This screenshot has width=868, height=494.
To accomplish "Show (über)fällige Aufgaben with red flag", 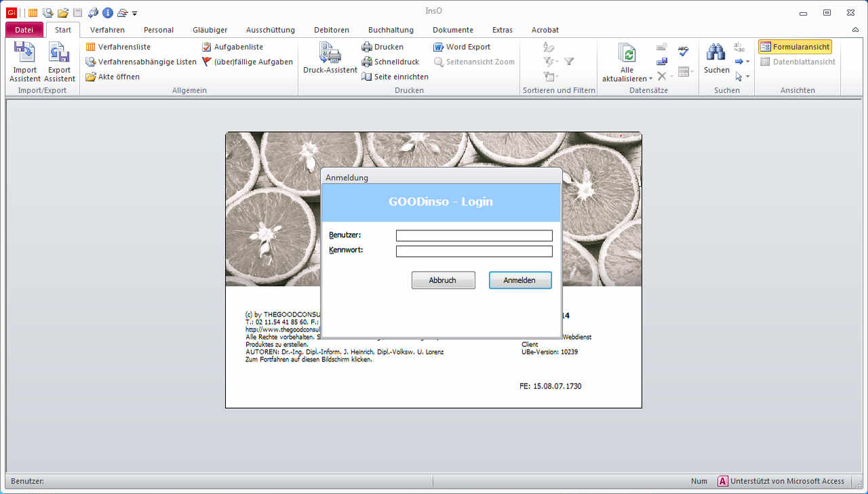I will point(248,62).
